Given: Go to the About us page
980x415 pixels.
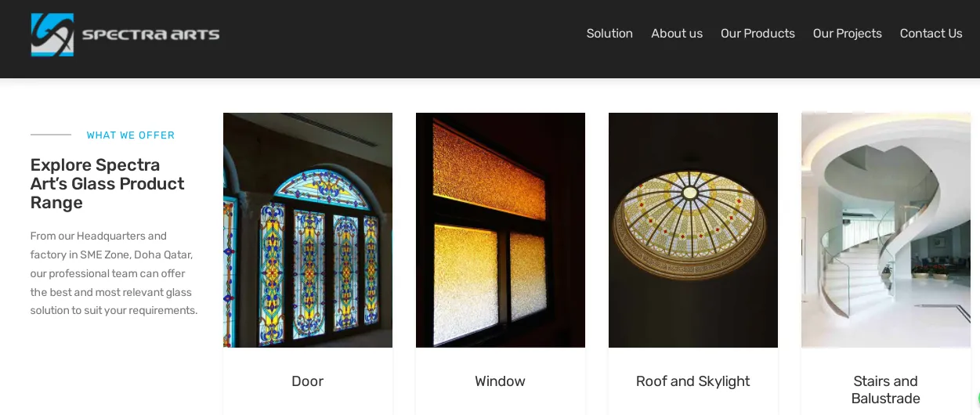Looking at the screenshot, I should point(677,34).
